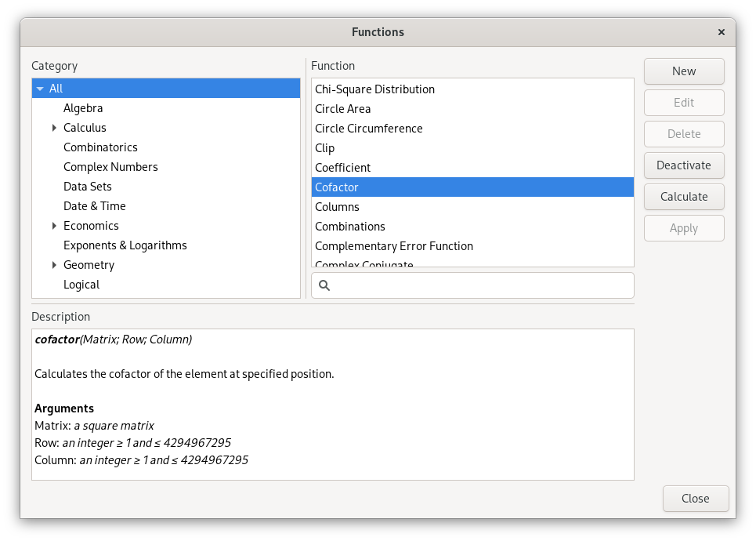Select the Date & Time category

94,205
